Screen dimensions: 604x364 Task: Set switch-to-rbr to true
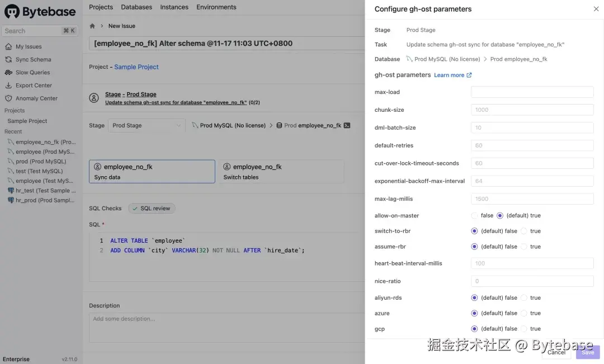[x=524, y=231]
